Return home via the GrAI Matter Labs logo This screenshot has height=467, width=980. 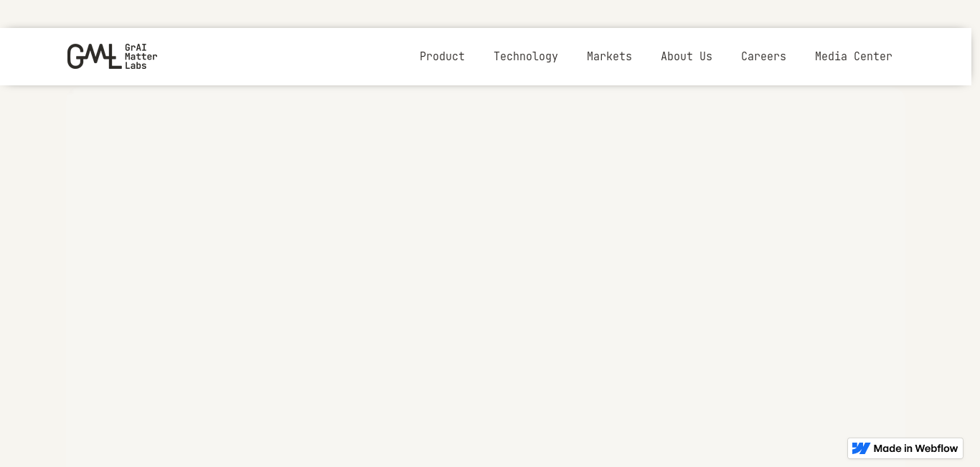[112, 56]
